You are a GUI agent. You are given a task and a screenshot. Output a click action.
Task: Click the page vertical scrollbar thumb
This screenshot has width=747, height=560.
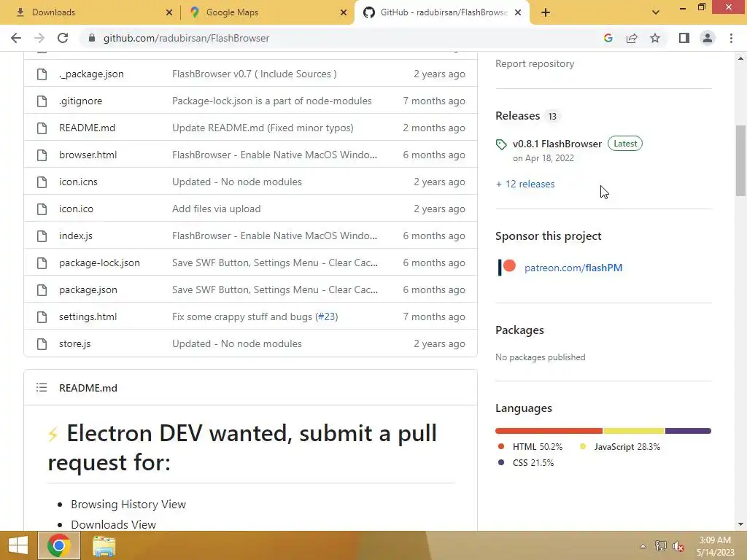click(x=740, y=160)
